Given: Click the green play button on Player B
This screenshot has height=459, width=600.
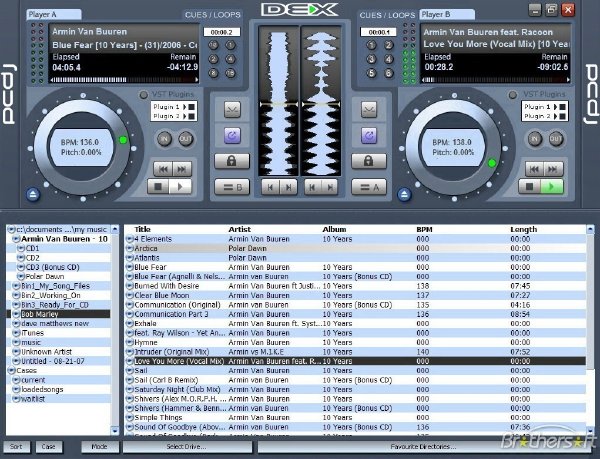Looking at the screenshot, I should [x=552, y=187].
